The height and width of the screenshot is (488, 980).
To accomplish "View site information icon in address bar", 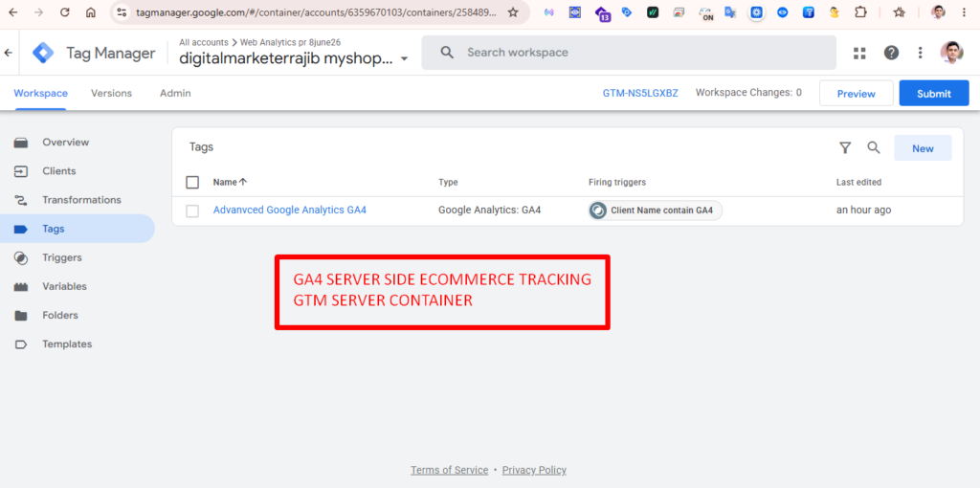I will pos(122,11).
